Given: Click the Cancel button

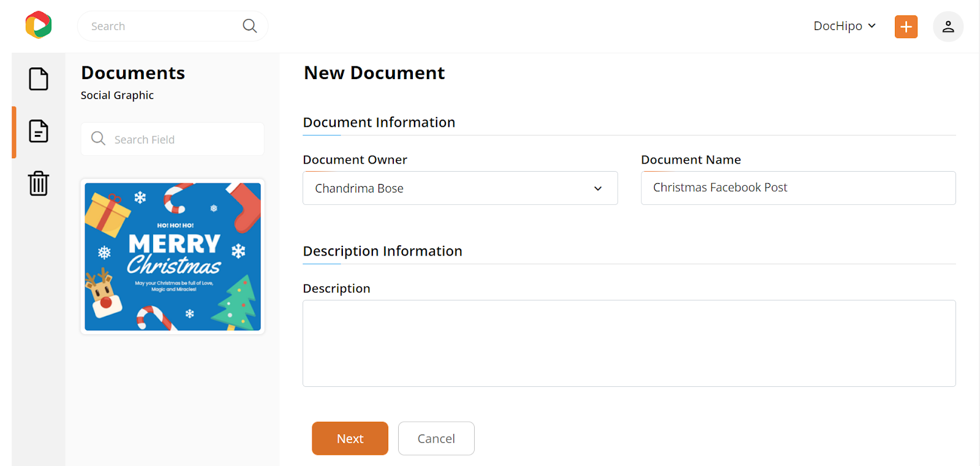Looking at the screenshot, I should pos(436,438).
